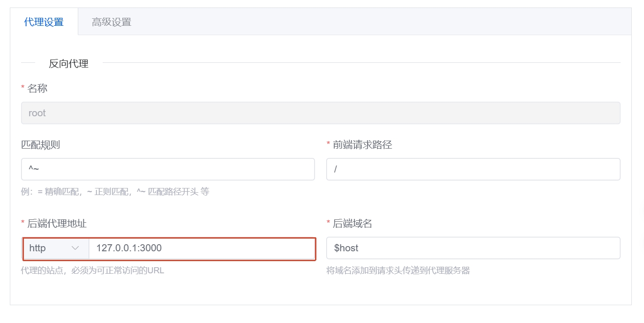Click the 前端请求路径 input field

(473, 169)
